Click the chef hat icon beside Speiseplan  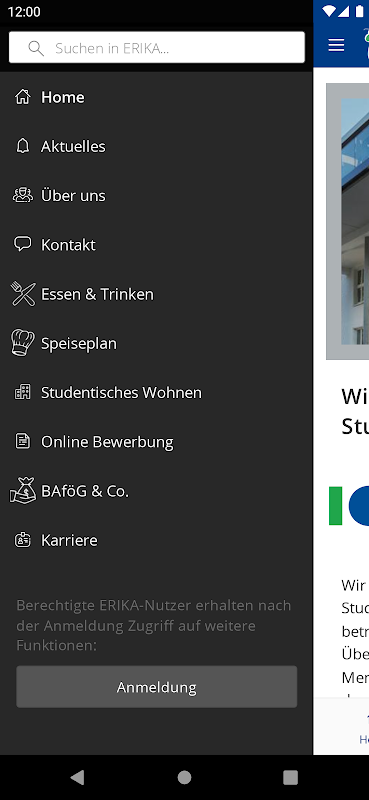pyautogui.click(x=23, y=342)
